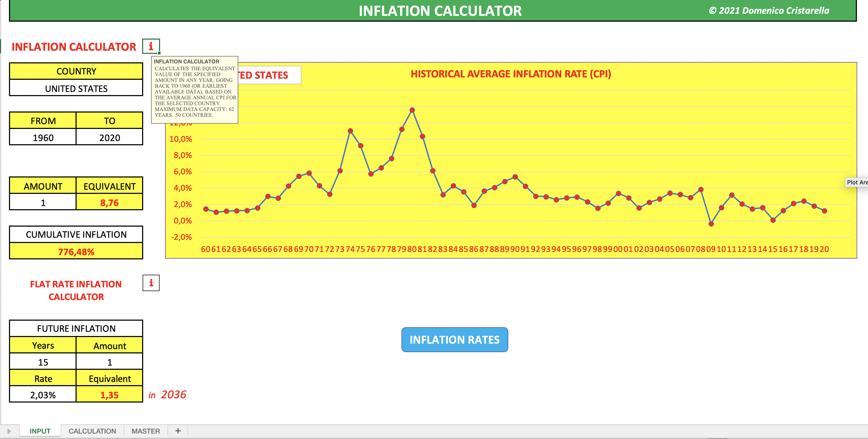Image resolution: width=868 pixels, height=439 pixels.
Task: Click the TO header cell
Action: pos(110,121)
